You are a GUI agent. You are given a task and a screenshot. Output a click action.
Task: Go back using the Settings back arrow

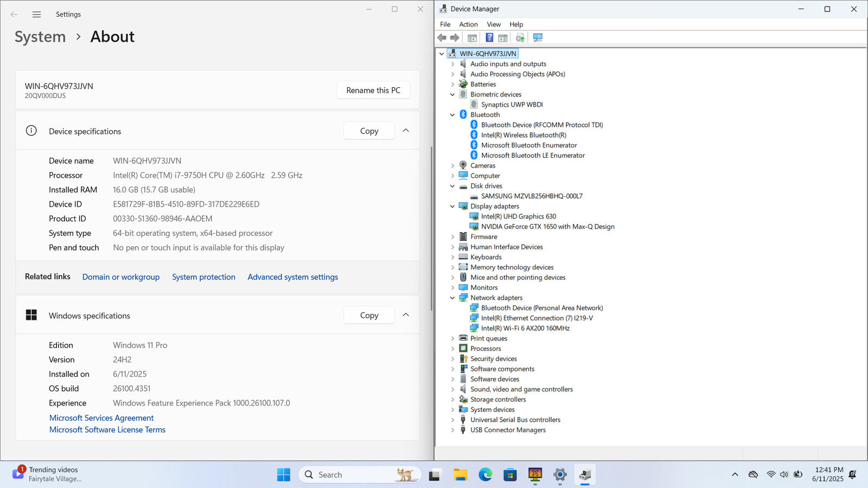(x=14, y=15)
